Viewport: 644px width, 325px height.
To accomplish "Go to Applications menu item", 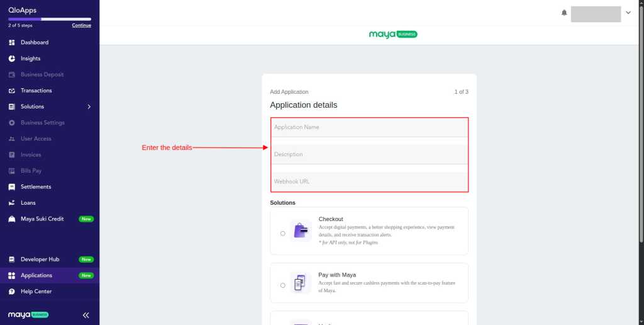I will point(36,275).
